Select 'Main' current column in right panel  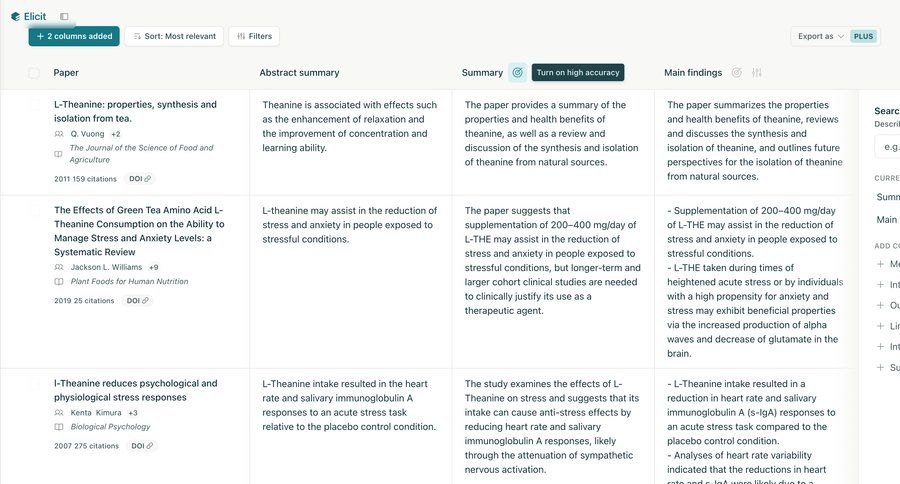click(887, 219)
